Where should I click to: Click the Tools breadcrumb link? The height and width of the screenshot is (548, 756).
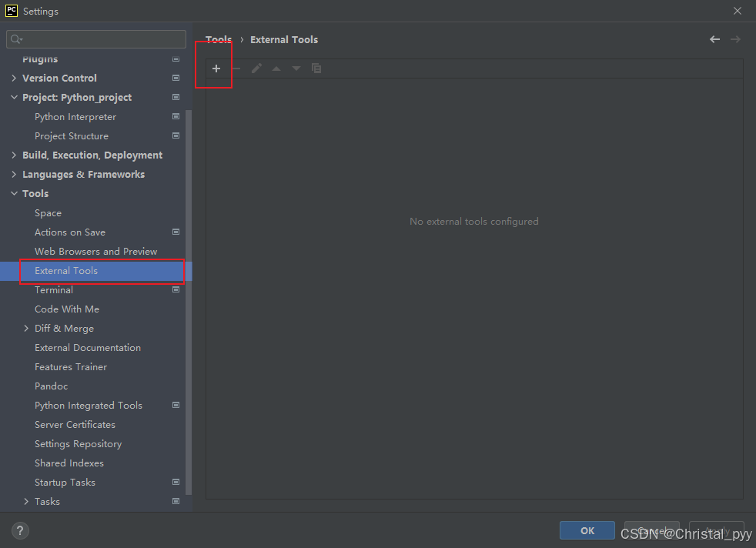click(x=219, y=39)
